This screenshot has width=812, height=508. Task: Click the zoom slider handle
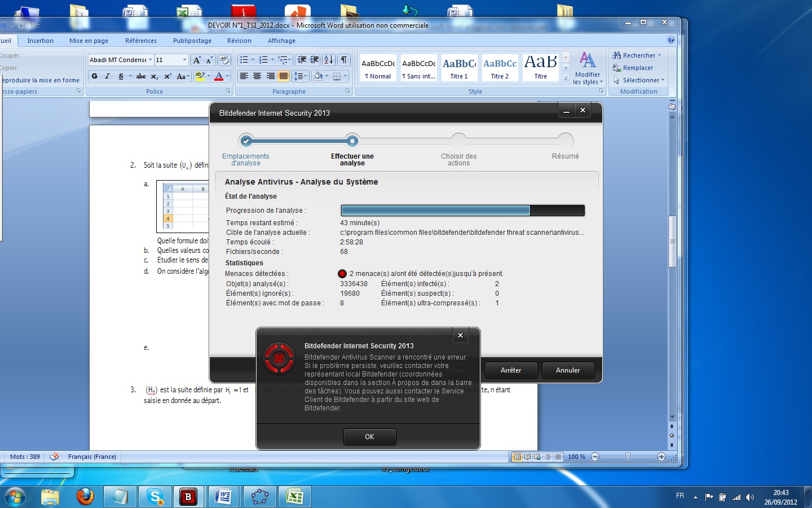628,457
